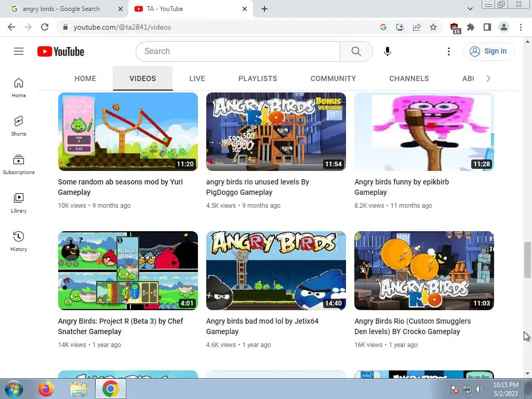The image size is (532, 399).
Task: Click the page vertical scrollbar thumb
Action: pyautogui.click(x=527, y=260)
